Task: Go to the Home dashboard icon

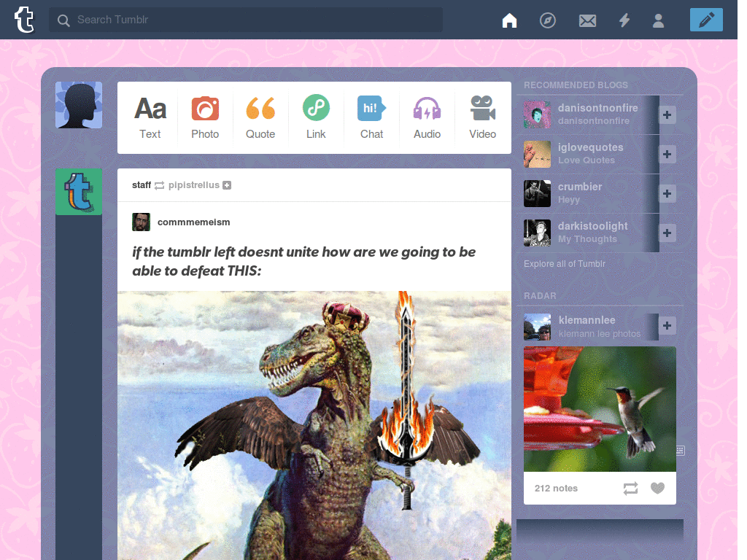Action: click(x=509, y=20)
